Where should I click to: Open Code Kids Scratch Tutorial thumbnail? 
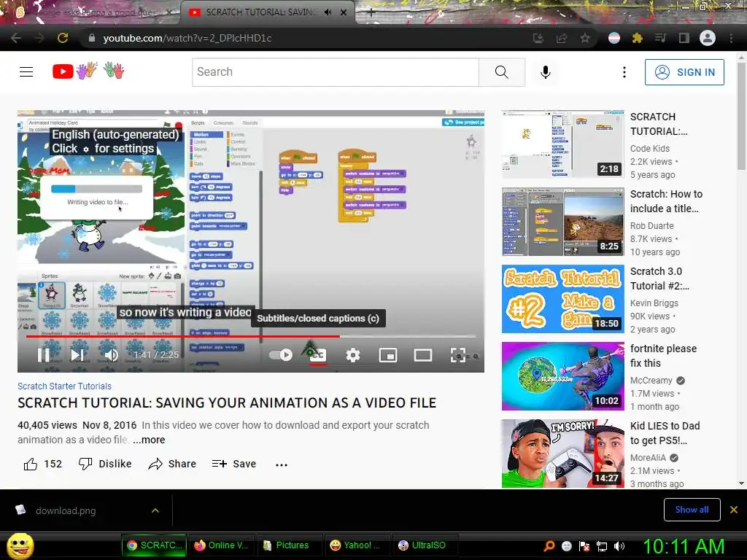pyautogui.click(x=562, y=144)
